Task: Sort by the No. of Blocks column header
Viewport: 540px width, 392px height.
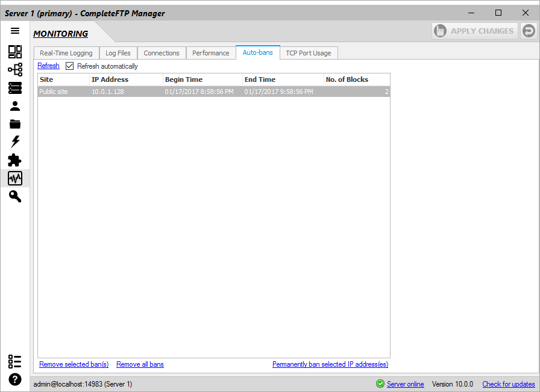Action: [x=357, y=79]
